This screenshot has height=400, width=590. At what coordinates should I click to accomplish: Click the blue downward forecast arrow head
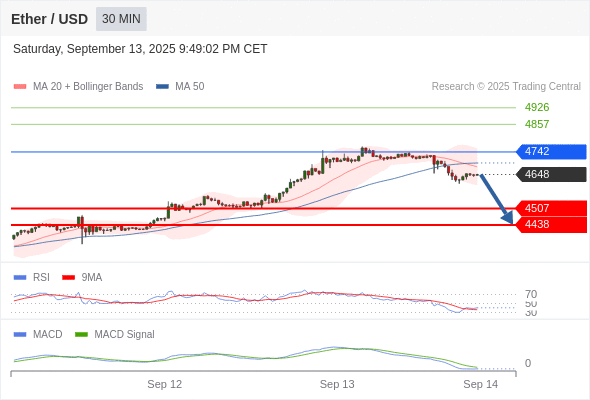click(x=508, y=218)
